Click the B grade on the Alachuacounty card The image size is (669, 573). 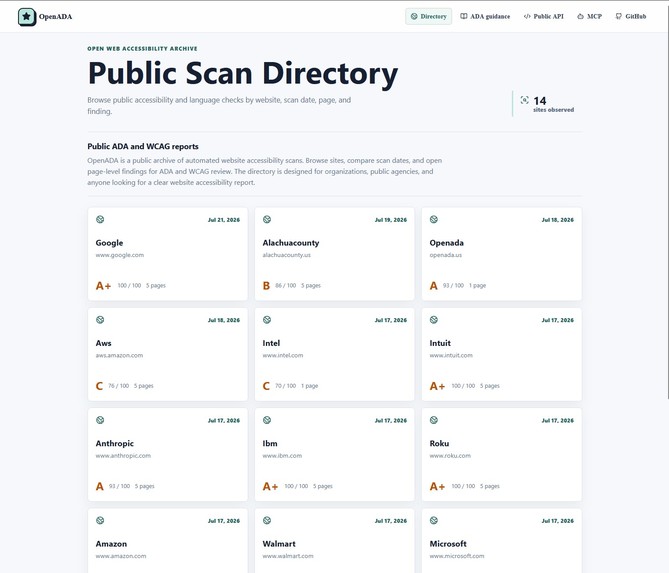pyautogui.click(x=266, y=285)
